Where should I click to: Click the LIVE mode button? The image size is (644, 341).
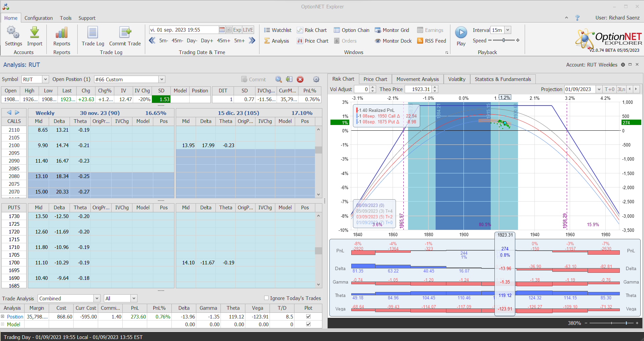pos(248,30)
